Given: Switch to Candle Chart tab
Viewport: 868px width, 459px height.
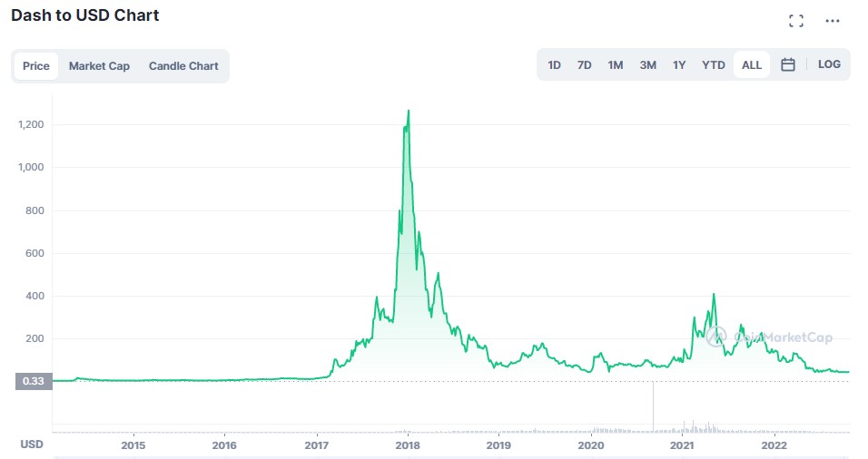Looking at the screenshot, I should point(183,66).
